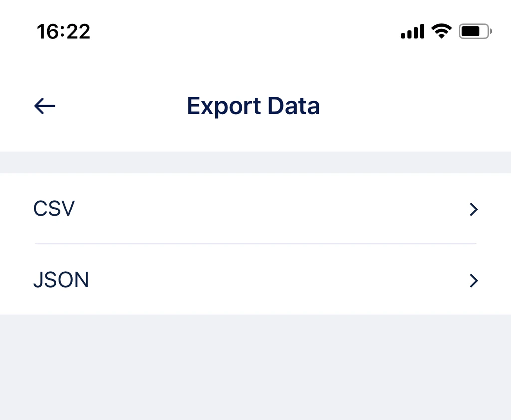Tap the Export Data title
The width and height of the screenshot is (511, 420).
[253, 106]
